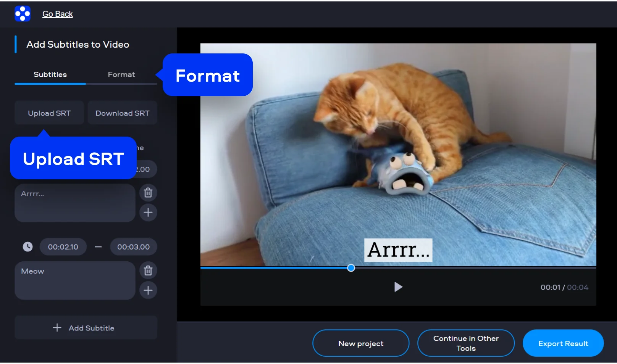Image resolution: width=617 pixels, height=364 pixels.
Task: Click the video progress slider handle
Action: click(x=351, y=268)
